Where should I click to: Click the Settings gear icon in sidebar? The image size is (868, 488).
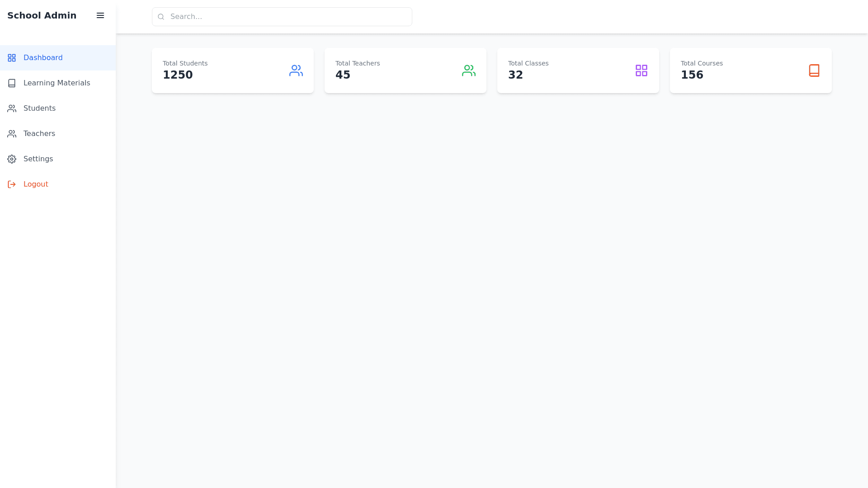(11, 159)
